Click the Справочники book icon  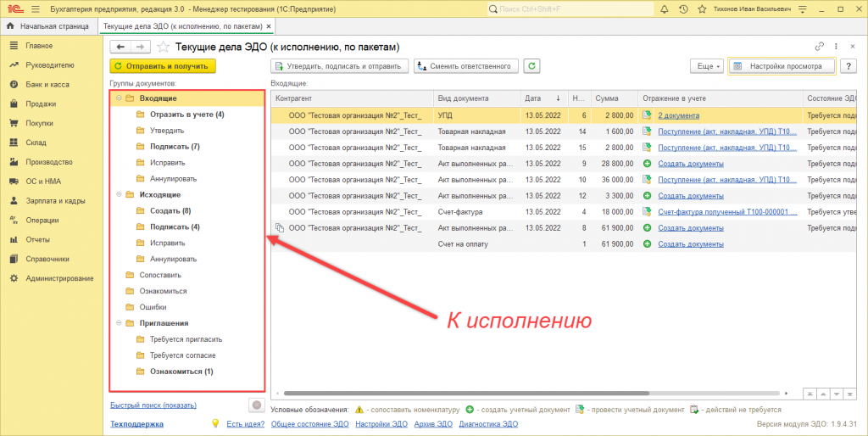tap(14, 259)
